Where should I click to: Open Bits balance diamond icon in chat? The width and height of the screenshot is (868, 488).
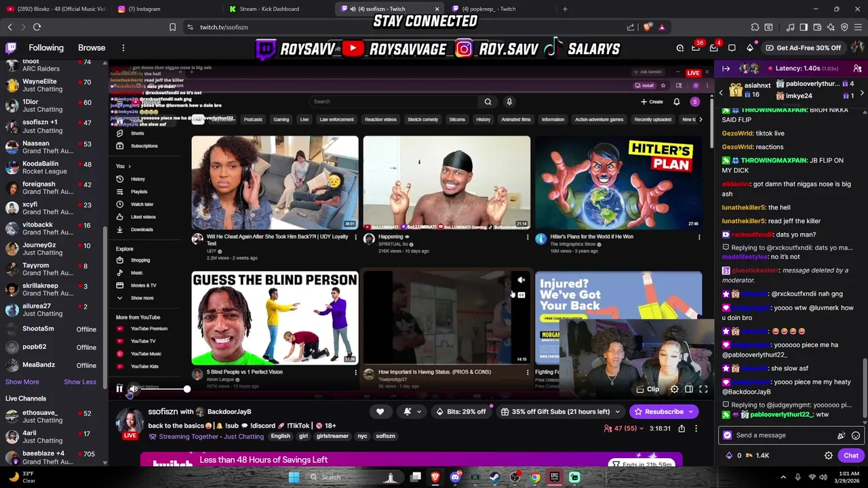729,455
